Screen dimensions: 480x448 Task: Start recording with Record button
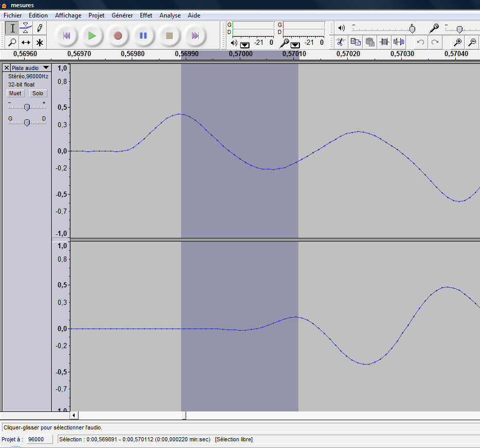[x=118, y=36]
